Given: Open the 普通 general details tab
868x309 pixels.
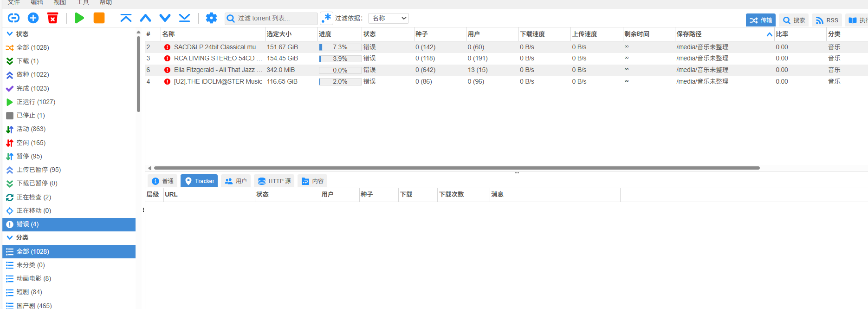Looking at the screenshot, I should click(x=162, y=181).
